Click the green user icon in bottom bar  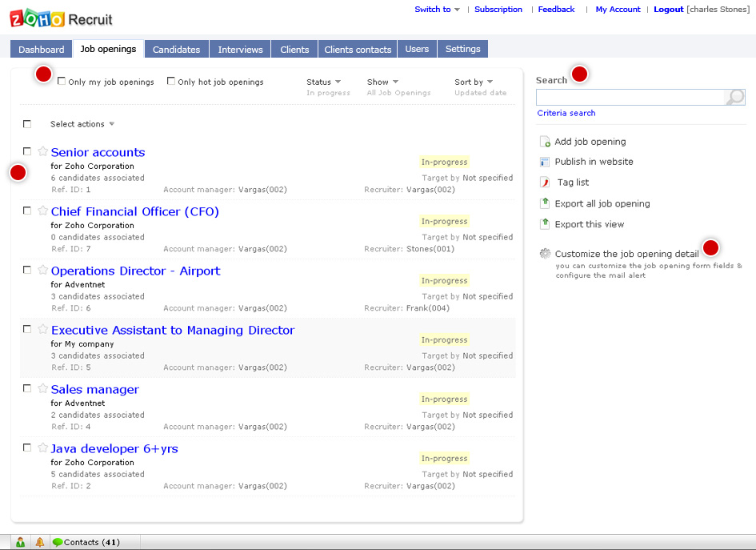[20, 542]
